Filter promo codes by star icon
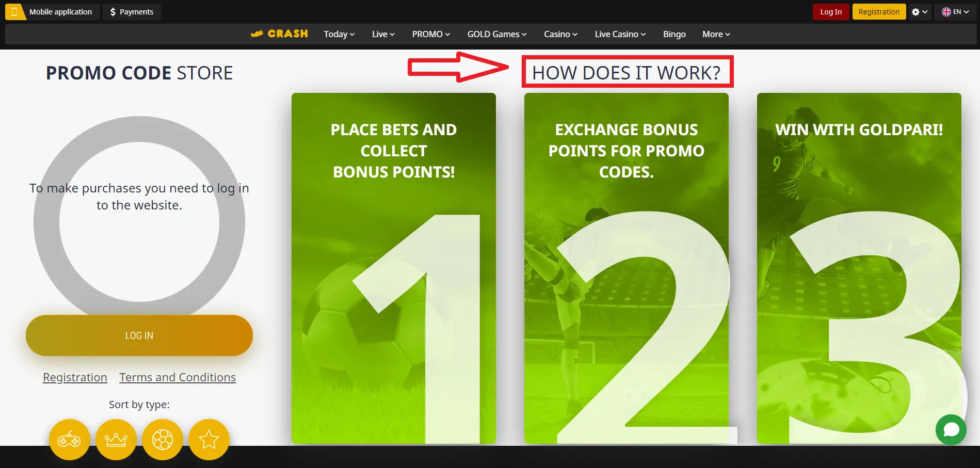 point(209,440)
